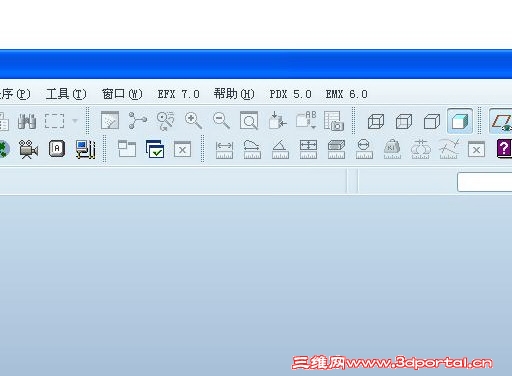
Task: Open the 帮助(H) menu
Action: 234,94
